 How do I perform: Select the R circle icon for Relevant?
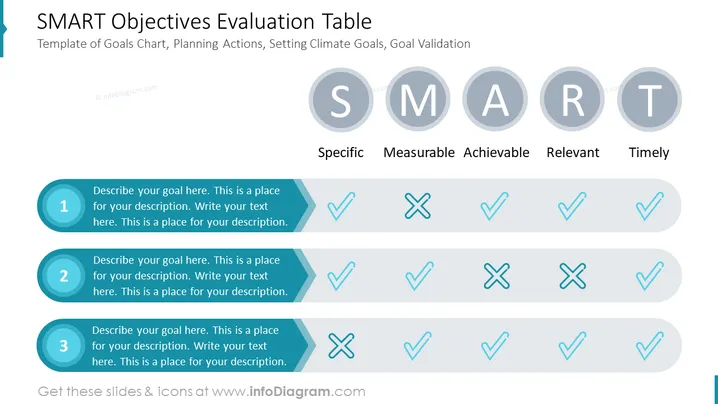click(x=572, y=99)
